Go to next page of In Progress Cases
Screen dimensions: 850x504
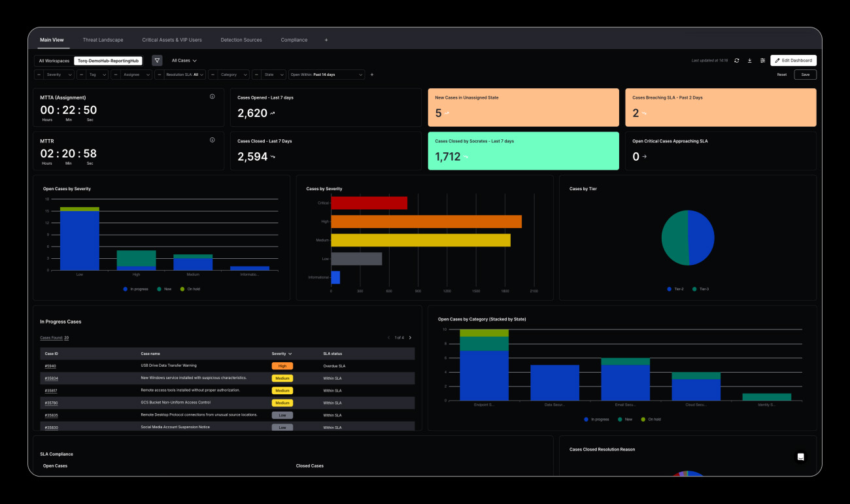point(410,338)
